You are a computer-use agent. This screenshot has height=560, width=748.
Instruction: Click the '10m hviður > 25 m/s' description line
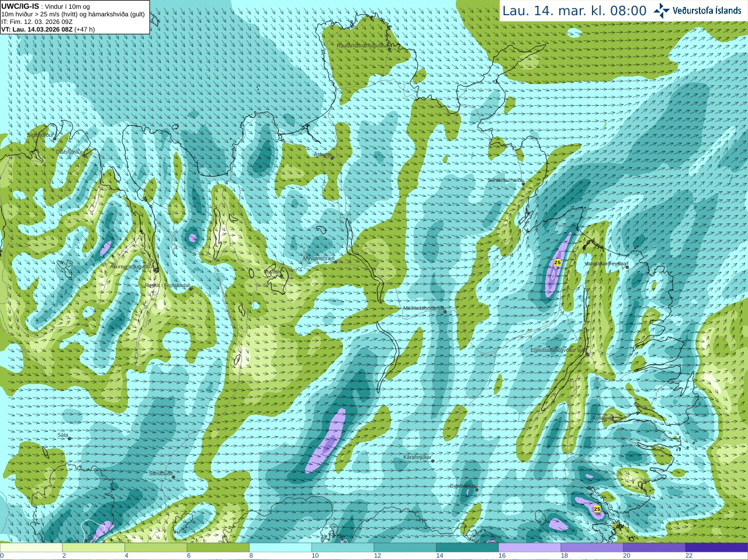point(73,14)
